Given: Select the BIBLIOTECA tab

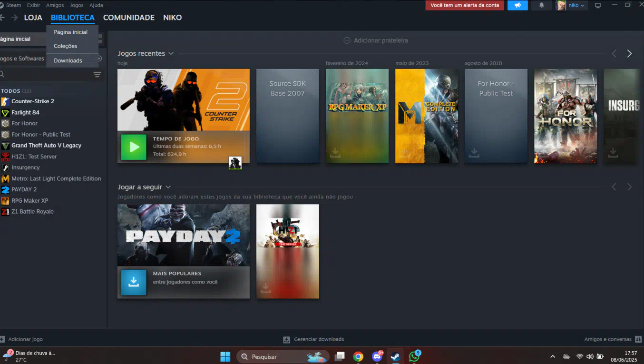Looking at the screenshot, I should (73, 18).
